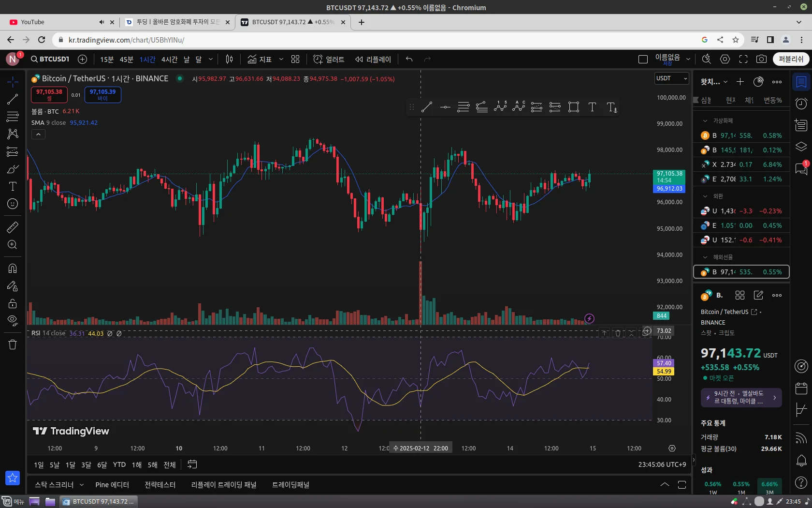Open the Fibonacci retracement tools in left sidebar
Image resolution: width=812 pixels, height=508 pixels.
coord(13,117)
